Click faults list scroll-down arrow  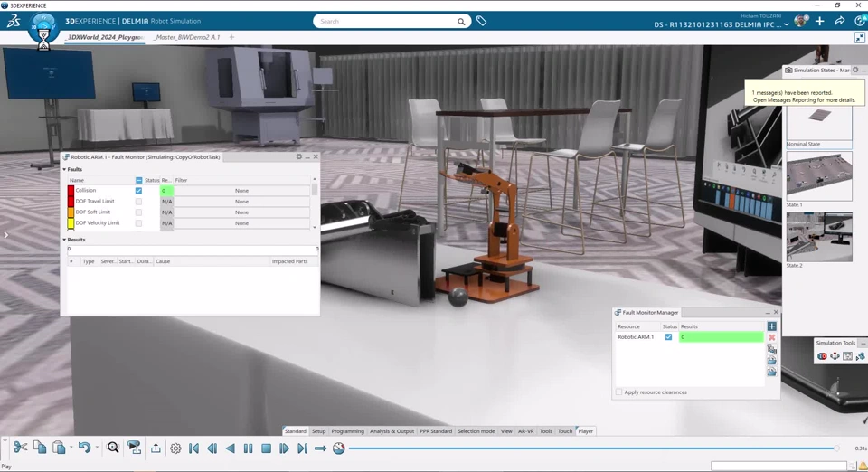coord(315,227)
